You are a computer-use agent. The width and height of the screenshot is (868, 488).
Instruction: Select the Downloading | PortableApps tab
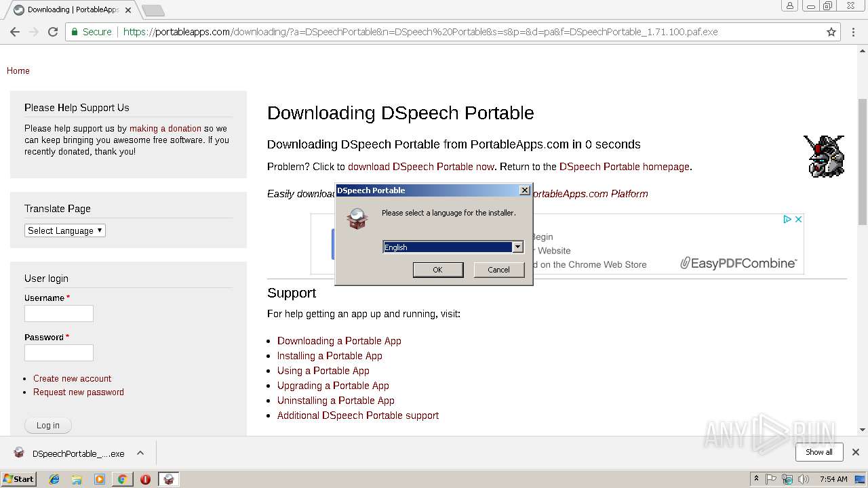[x=71, y=10]
